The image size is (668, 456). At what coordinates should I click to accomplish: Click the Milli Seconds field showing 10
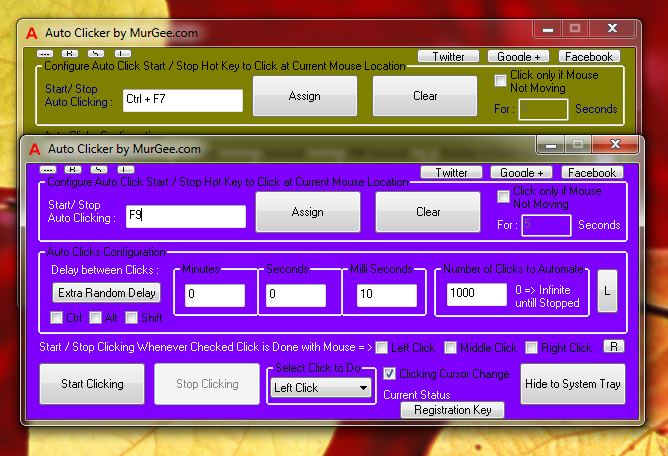click(x=387, y=295)
